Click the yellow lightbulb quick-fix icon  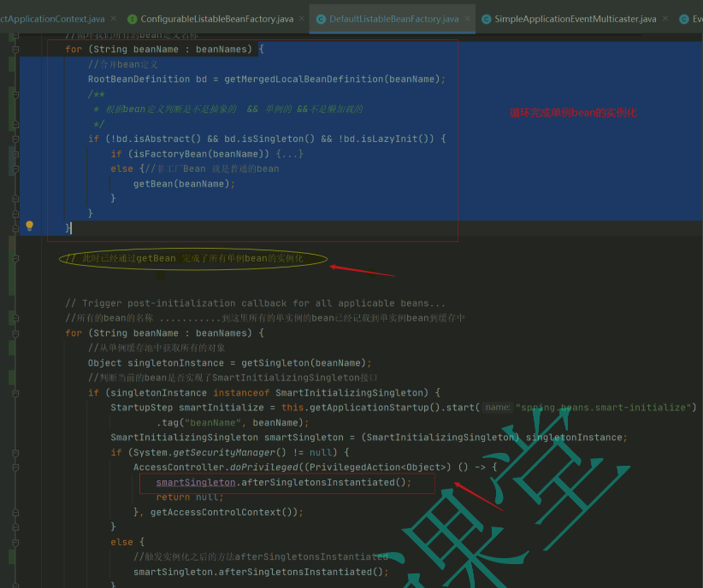click(x=30, y=226)
